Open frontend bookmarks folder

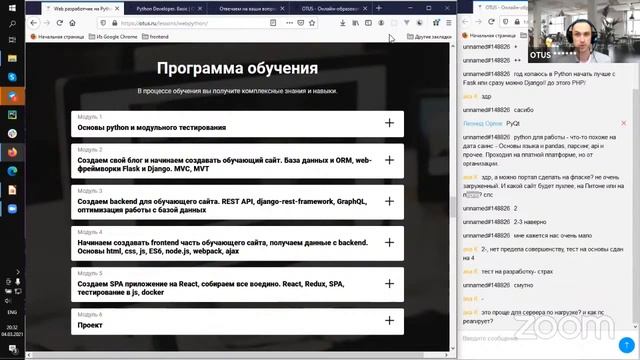tap(155, 37)
